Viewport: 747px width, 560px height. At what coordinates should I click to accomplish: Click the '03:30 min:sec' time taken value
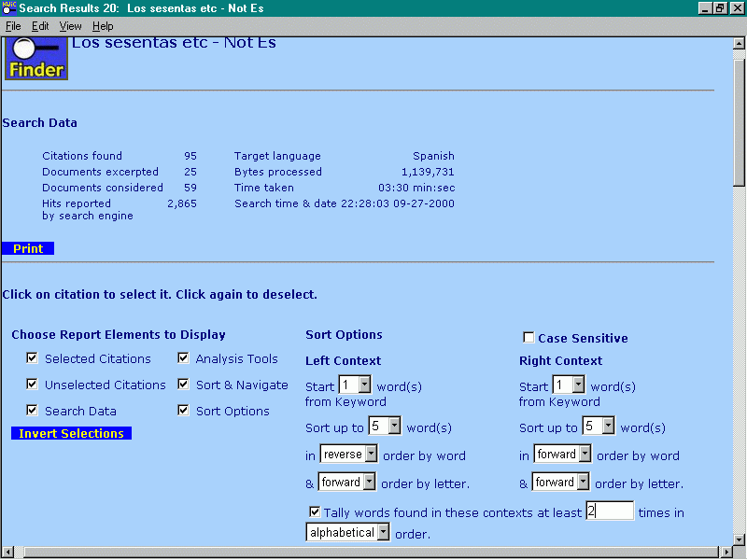point(416,188)
